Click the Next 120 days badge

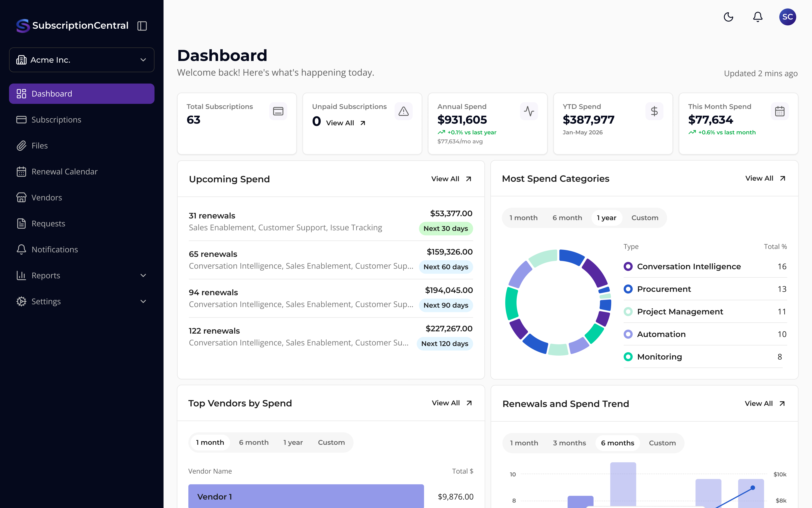tap(445, 344)
